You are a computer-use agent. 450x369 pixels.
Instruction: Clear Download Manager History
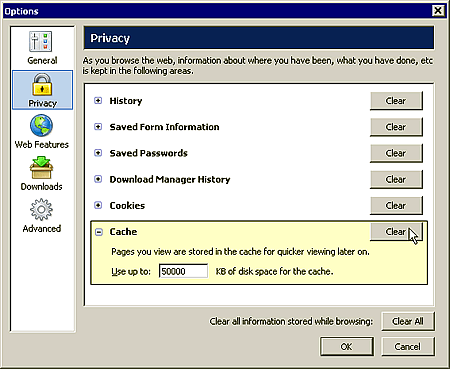396,179
